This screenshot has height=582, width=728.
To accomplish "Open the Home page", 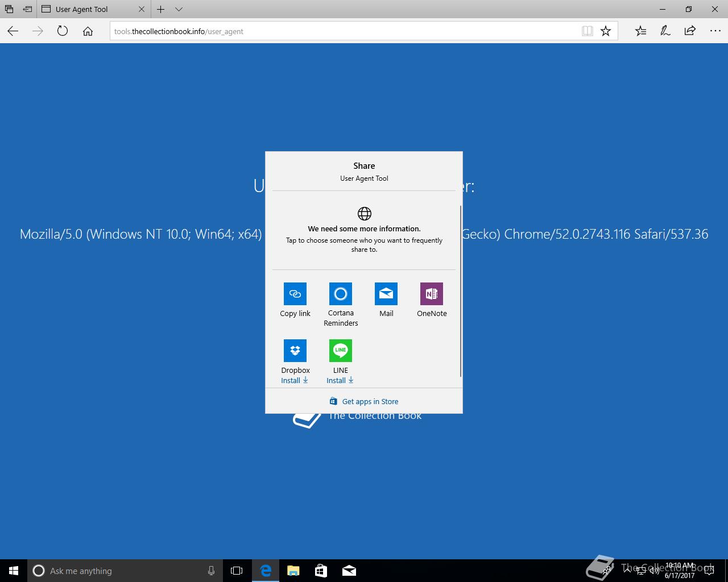I will coord(88,31).
